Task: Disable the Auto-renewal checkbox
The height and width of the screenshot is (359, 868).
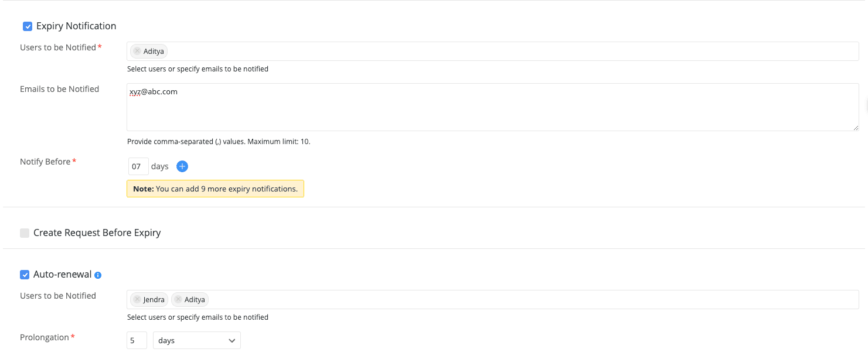Action: click(x=25, y=274)
